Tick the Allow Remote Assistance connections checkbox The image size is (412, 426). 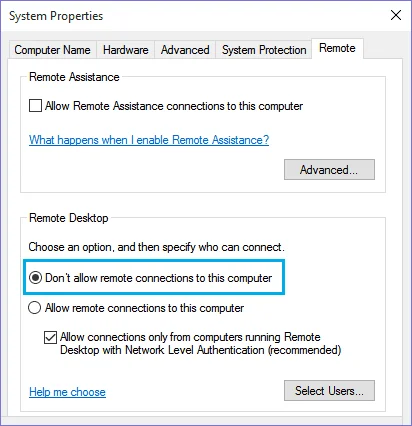(35, 106)
